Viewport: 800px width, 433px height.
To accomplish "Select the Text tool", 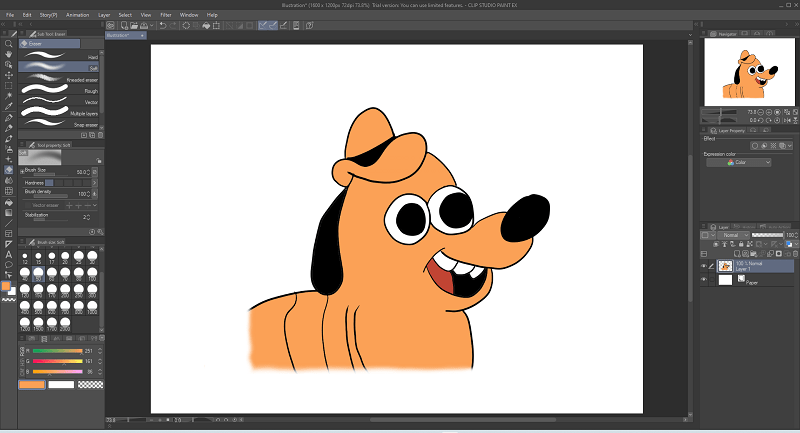I will coord(9,254).
